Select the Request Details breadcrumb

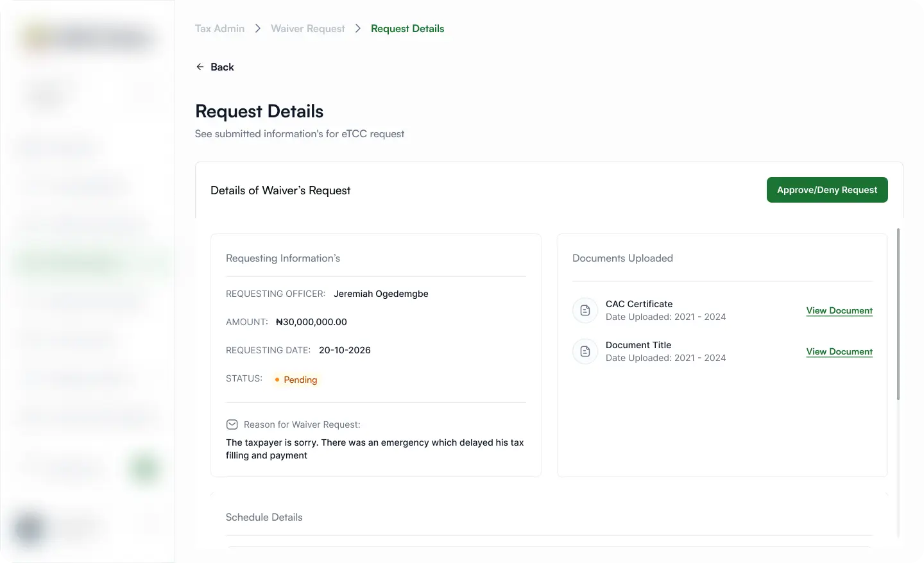(407, 28)
